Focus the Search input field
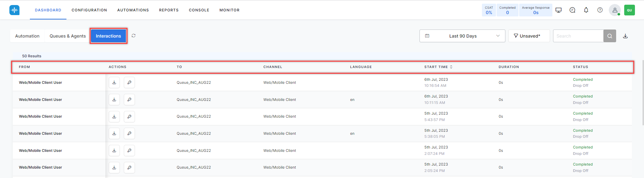 (x=578, y=36)
